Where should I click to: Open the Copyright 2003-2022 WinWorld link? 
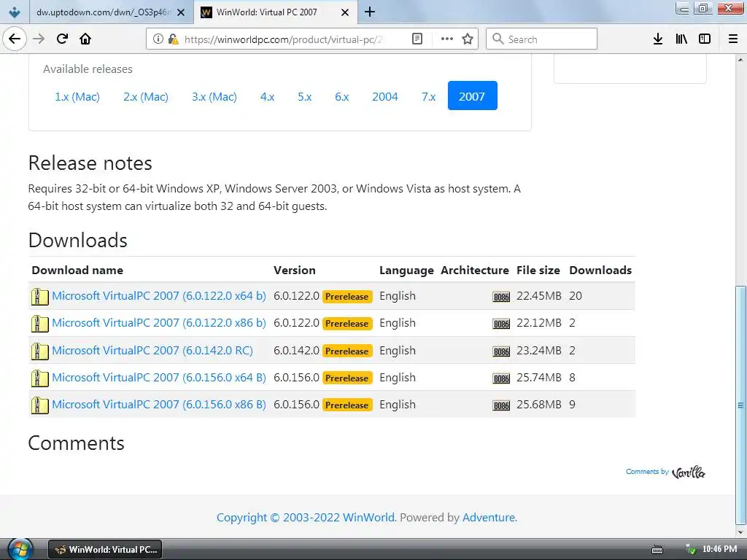306,517
